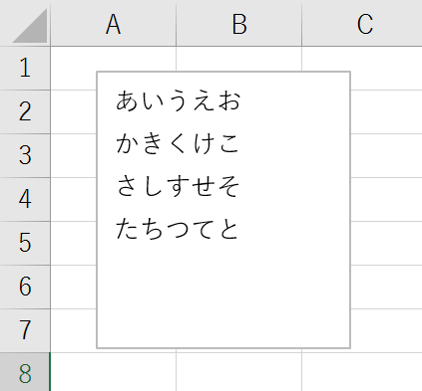Select row 1 header

pyautogui.click(x=25, y=68)
